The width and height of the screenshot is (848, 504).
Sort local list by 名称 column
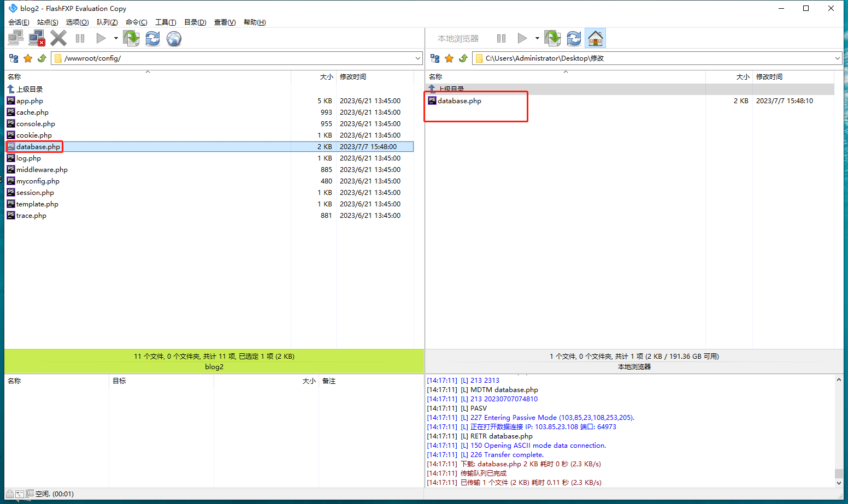566,76
